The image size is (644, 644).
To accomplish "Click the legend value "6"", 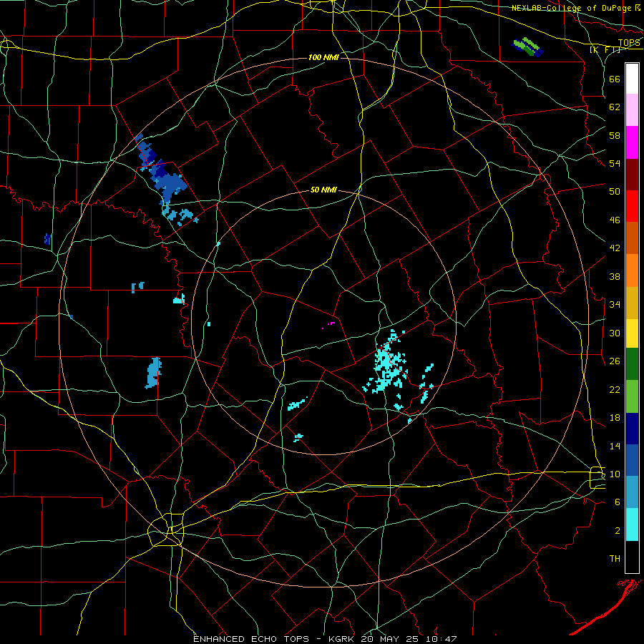I will [618, 502].
